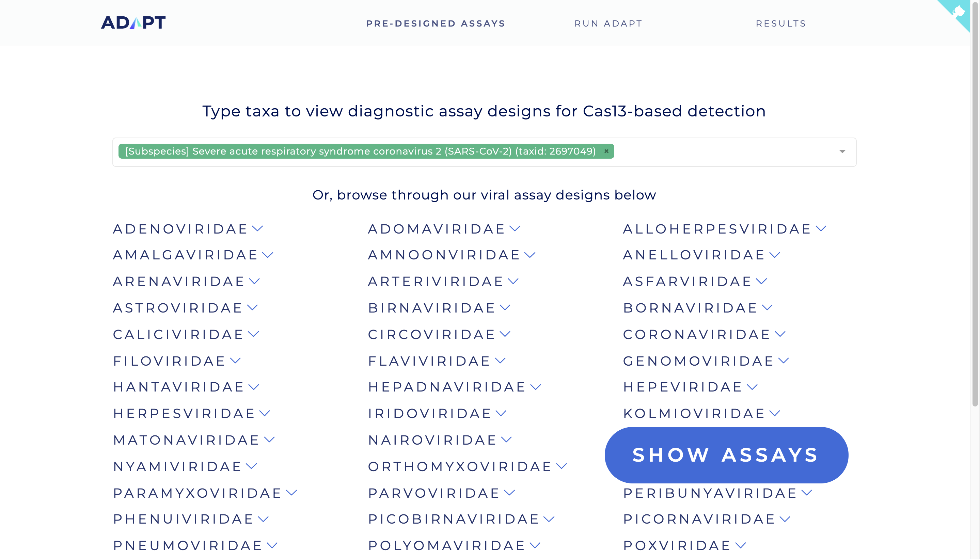This screenshot has height=559, width=980.
Task: Select PRE-DESIGNED ASSAYS in the navigation
Action: coord(436,23)
